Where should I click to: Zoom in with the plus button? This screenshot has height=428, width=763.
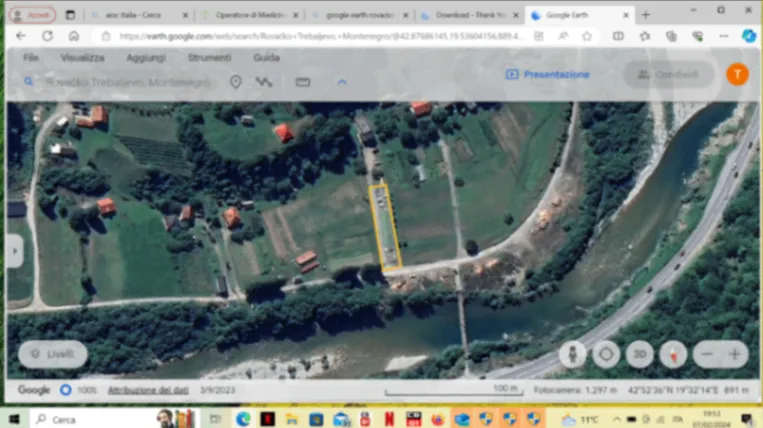pyautogui.click(x=735, y=355)
